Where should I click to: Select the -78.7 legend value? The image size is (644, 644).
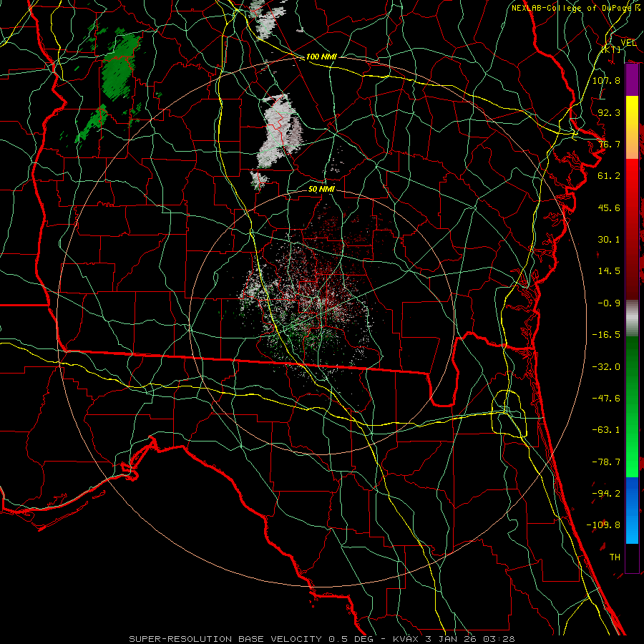tap(606, 462)
